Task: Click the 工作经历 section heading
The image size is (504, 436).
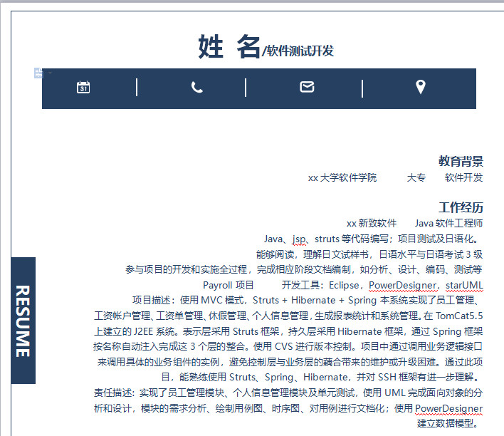Action: (x=461, y=207)
